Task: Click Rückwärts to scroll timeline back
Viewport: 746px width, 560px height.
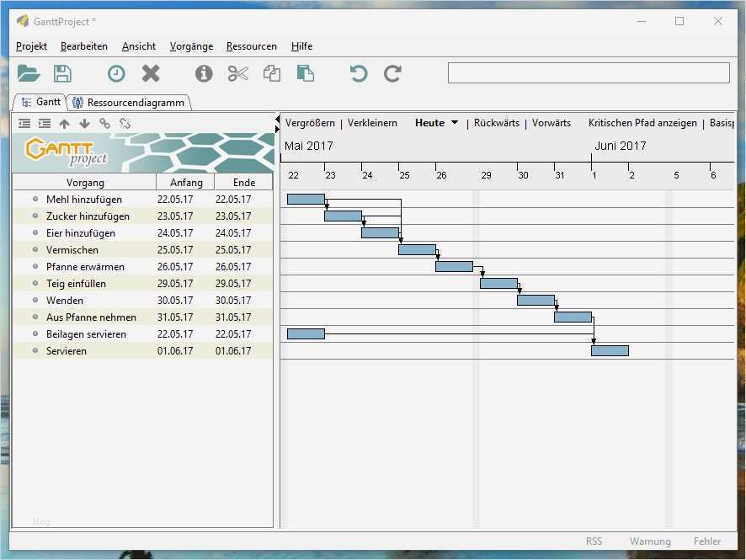Action: (496, 122)
